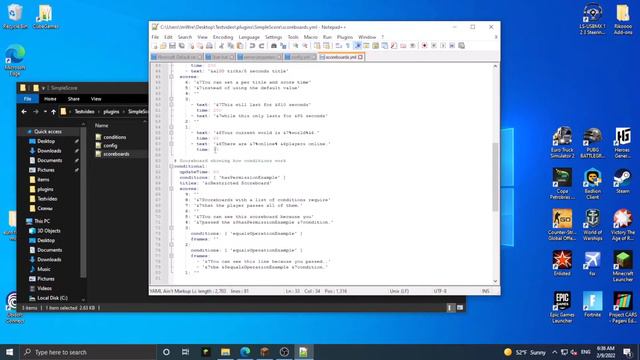Click the Cut scissors icon in Notepad++ toolbar

pyautogui.click(x=221, y=46)
